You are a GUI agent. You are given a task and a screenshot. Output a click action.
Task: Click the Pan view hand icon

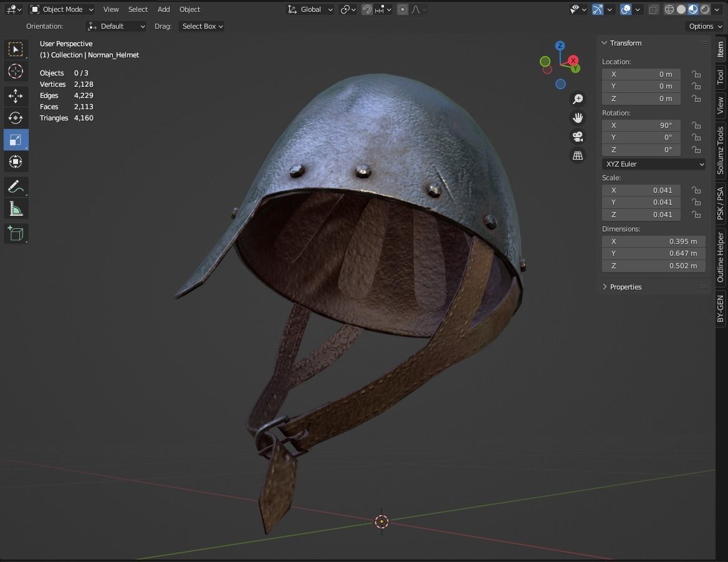578,117
